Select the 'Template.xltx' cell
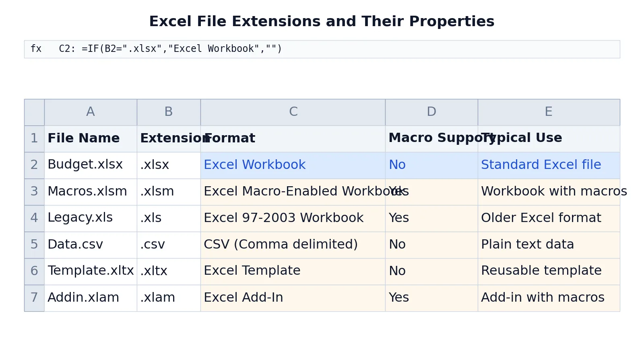644x362 pixels. click(91, 271)
